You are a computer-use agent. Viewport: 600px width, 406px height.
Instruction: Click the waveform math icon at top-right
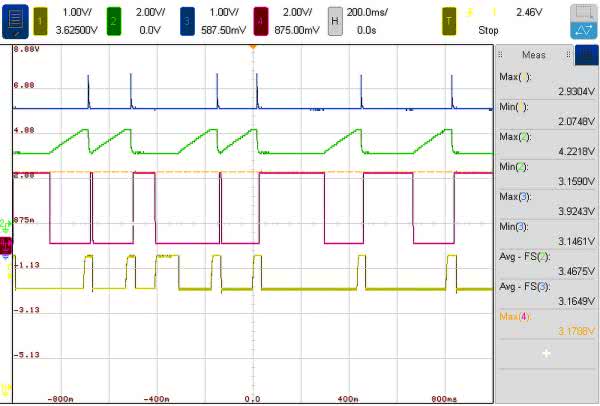[582, 31]
